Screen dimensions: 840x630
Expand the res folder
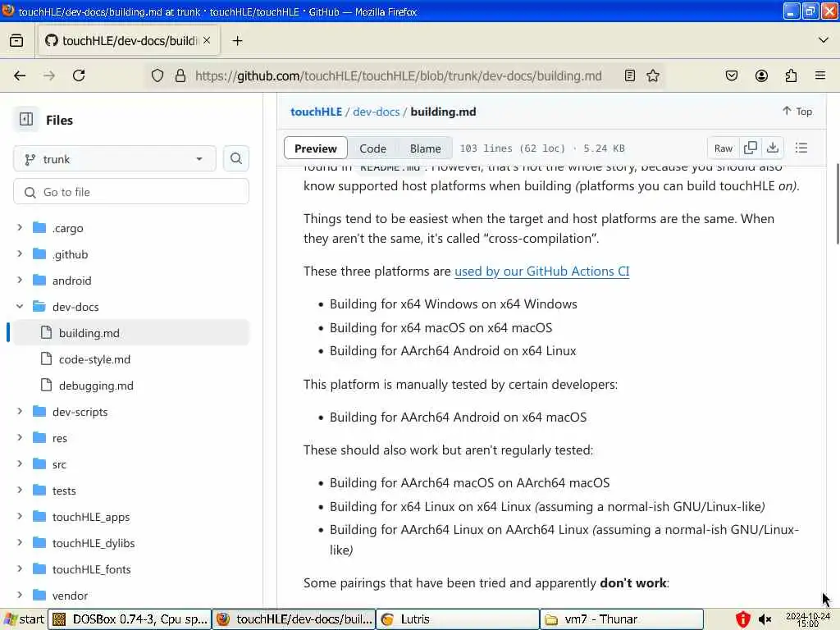click(20, 438)
